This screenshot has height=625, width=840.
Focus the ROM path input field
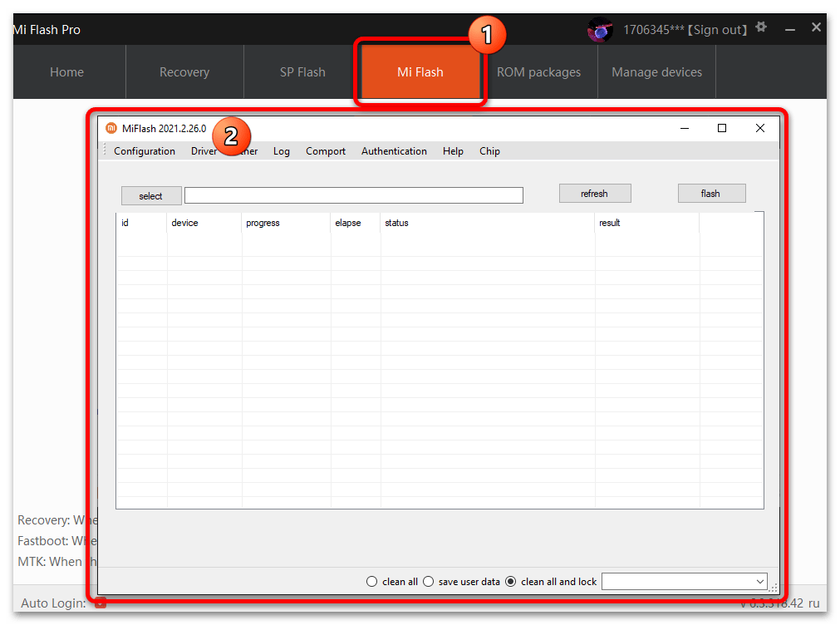[x=354, y=195]
